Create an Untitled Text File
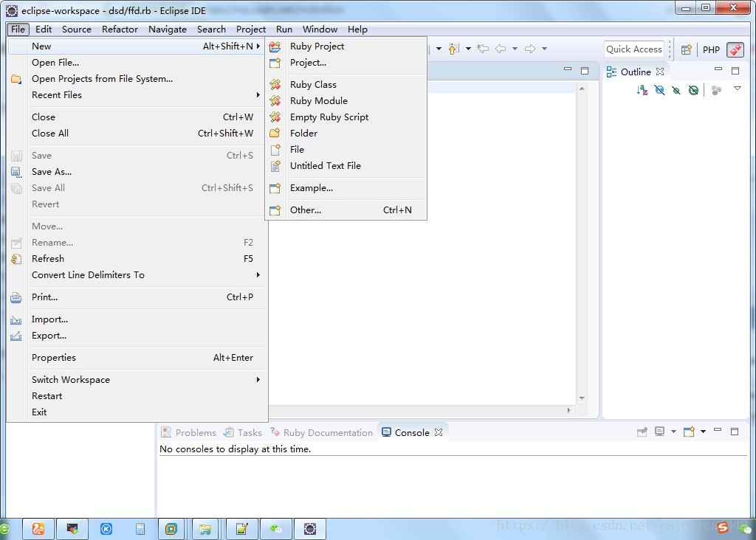 coord(346,166)
